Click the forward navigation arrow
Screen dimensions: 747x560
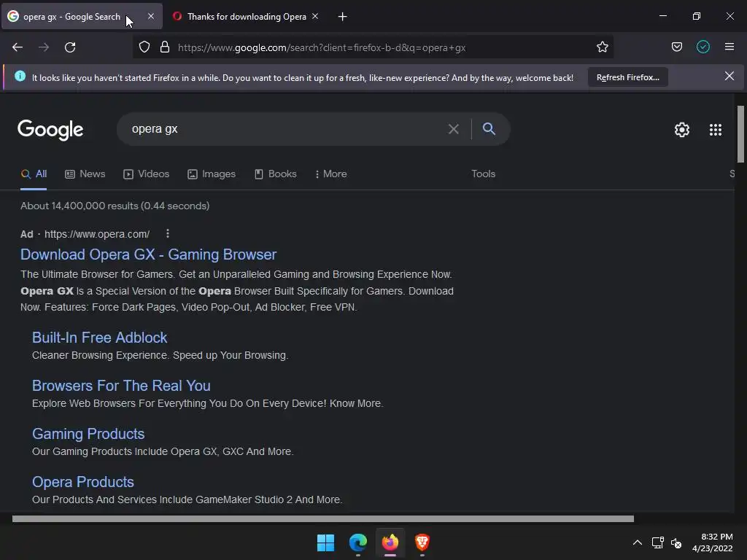coord(44,47)
